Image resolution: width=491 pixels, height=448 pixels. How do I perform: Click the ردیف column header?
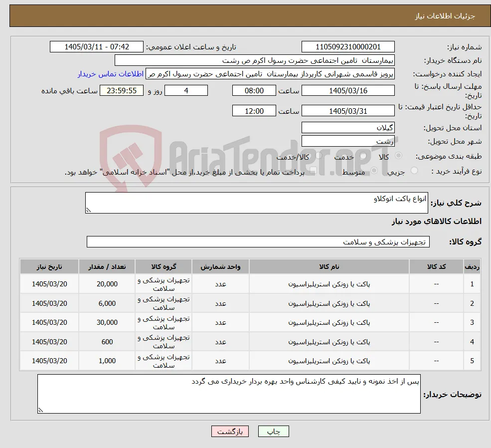coord(472,266)
